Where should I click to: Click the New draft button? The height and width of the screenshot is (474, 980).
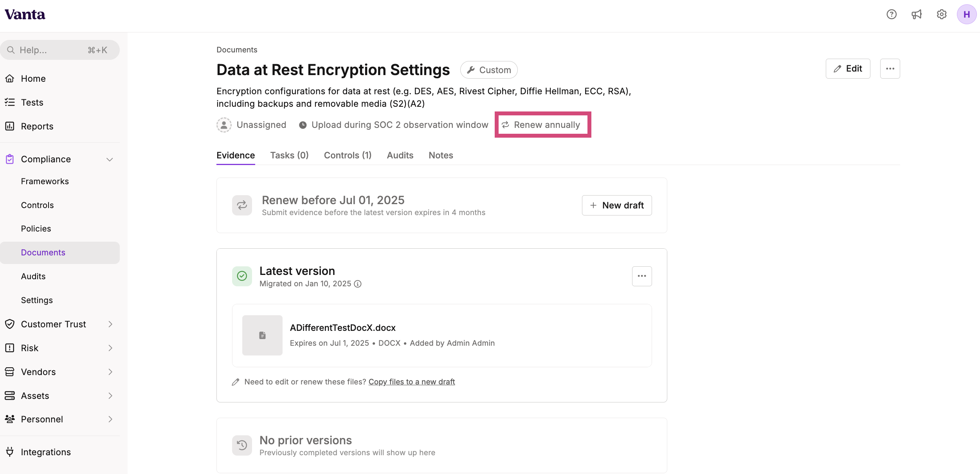click(x=617, y=205)
